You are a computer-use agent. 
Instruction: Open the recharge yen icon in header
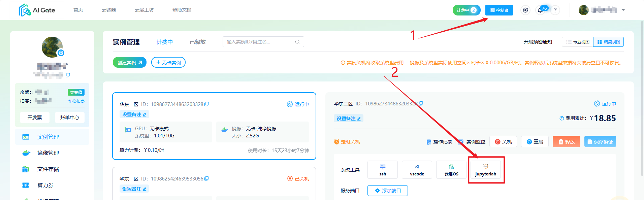(x=525, y=10)
